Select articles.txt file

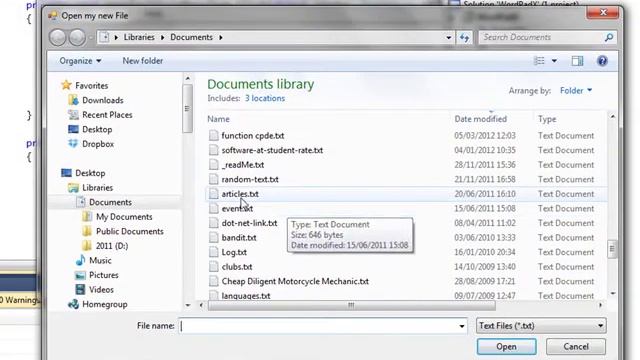click(240, 194)
